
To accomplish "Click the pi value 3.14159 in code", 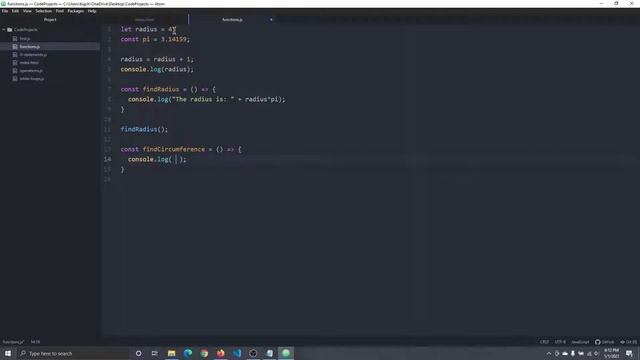I will pyautogui.click(x=173, y=39).
